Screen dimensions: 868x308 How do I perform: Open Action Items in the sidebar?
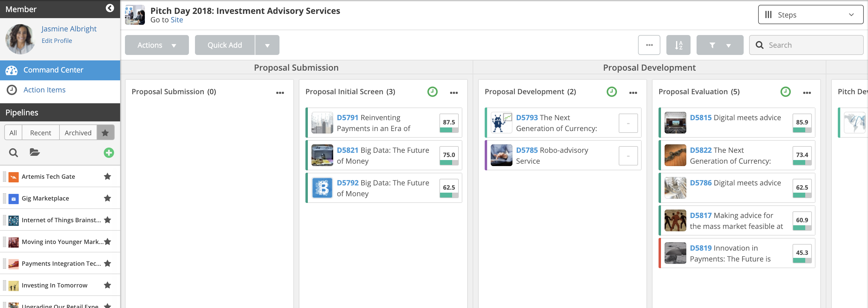(60, 90)
